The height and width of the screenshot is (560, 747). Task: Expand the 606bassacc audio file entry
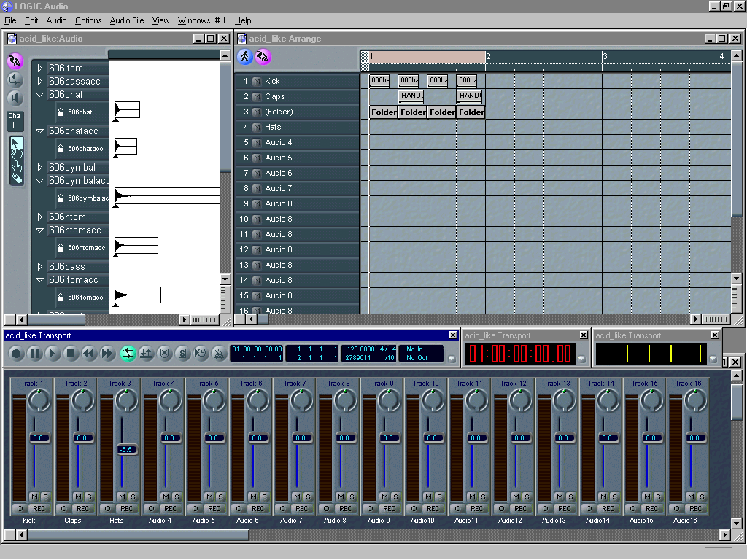(x=40, y=82)
